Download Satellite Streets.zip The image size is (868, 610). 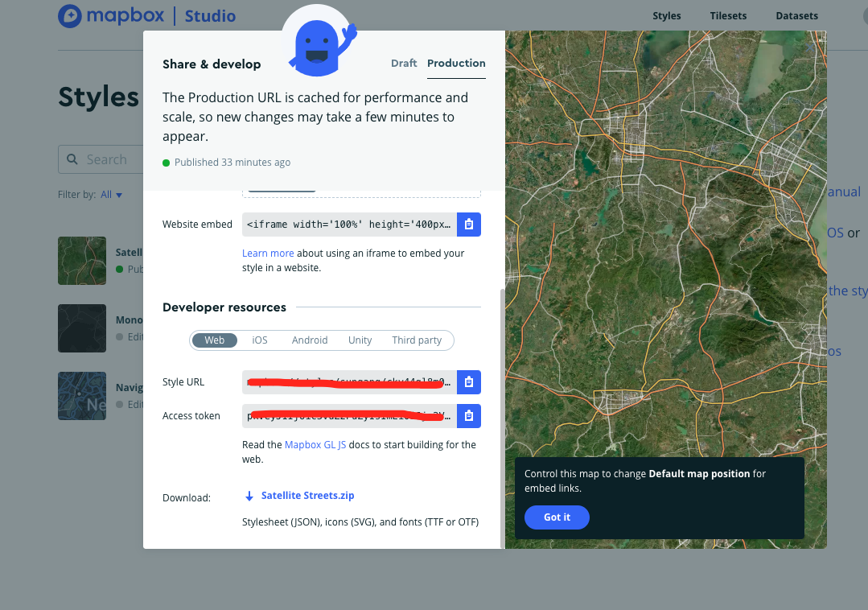[307, 496]
